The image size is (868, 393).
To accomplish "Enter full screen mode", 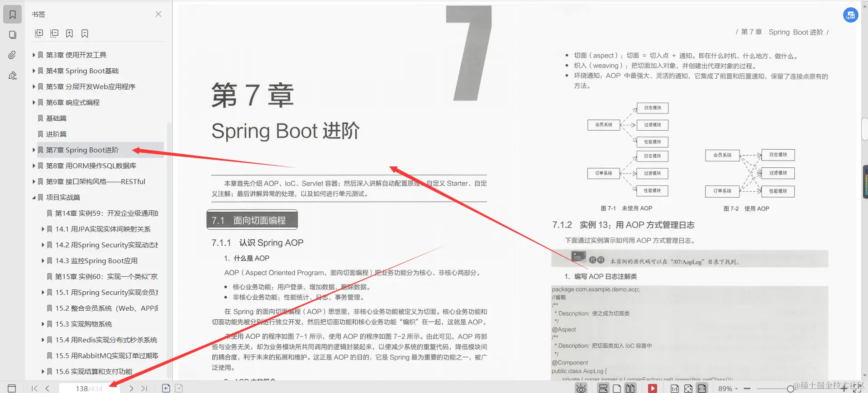I will coord(857,388).
